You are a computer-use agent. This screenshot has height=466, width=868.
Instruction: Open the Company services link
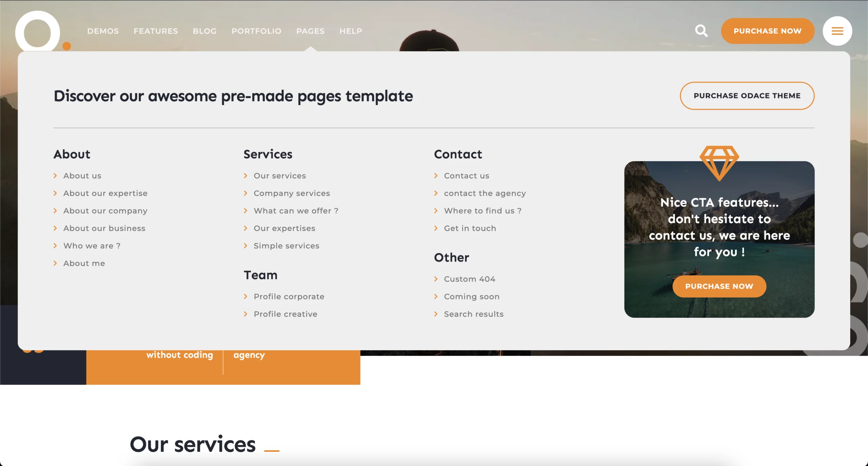[x=292, y=193]
